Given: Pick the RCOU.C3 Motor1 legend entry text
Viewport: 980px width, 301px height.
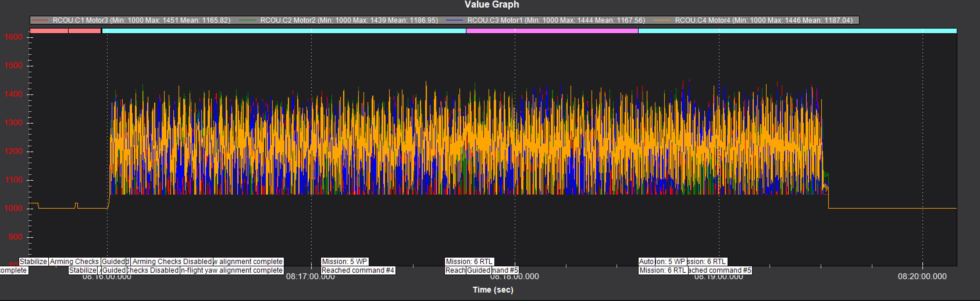Looking at the screenshot, I should pyautogui.click(x=556, y=20).
